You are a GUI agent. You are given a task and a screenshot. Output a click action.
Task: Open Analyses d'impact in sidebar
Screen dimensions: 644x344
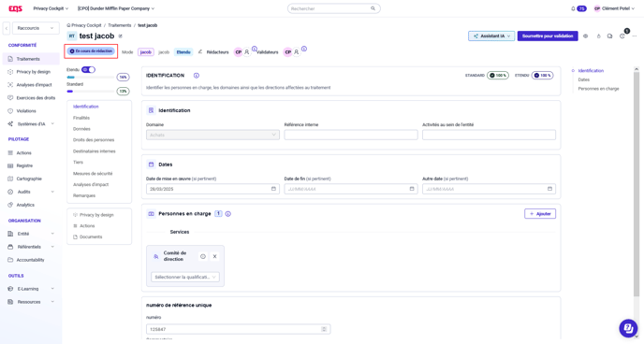coord(34,85)
